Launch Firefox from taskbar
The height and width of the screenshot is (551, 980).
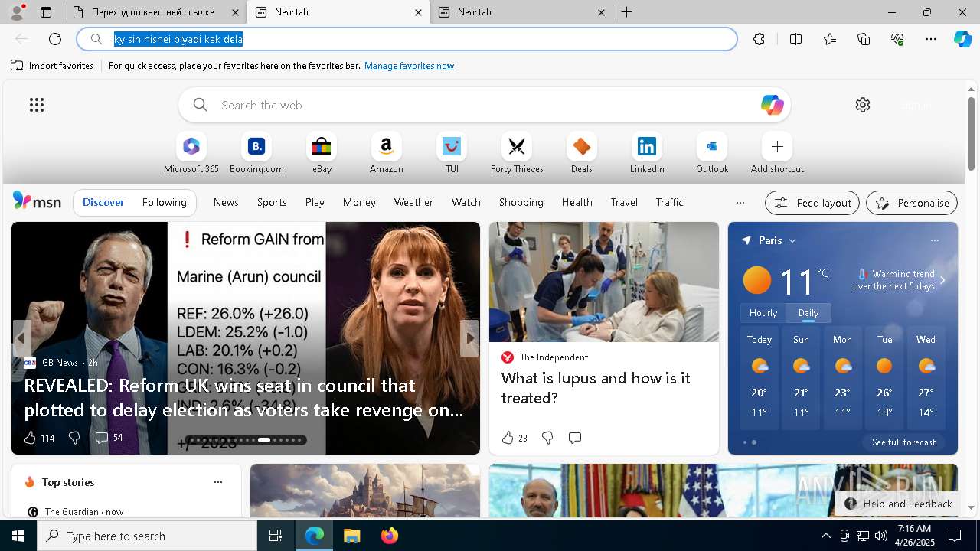point(390,536)
